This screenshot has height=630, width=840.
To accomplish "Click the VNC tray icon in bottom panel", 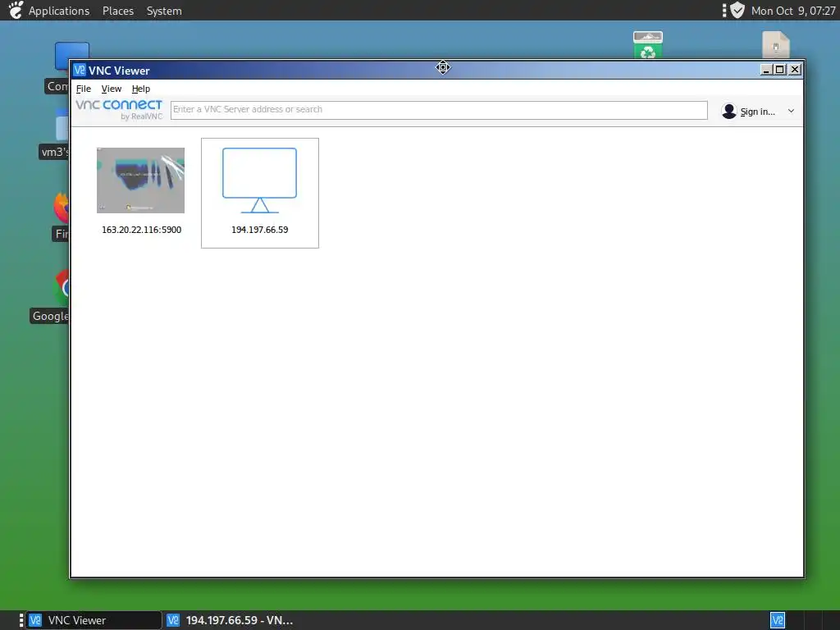I will pyautogui.click(x=778, y=620).
